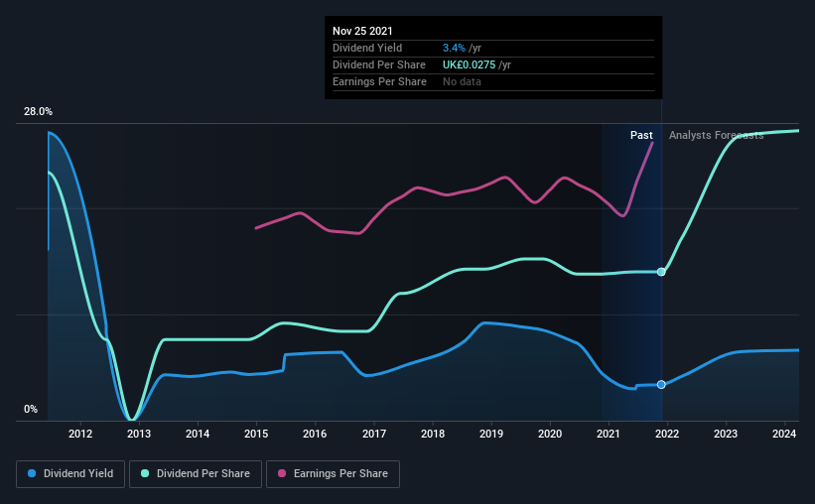Screen dimensions: 815x504
Task: Click the Nov 25 2021 tooltip date
Action: (x=362, y=31)
